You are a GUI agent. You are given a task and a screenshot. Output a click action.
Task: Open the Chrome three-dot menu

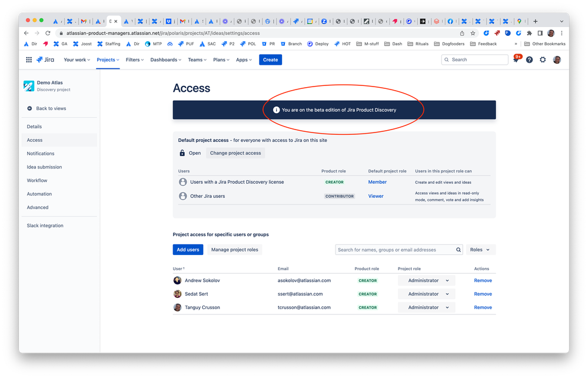(562, 33)
